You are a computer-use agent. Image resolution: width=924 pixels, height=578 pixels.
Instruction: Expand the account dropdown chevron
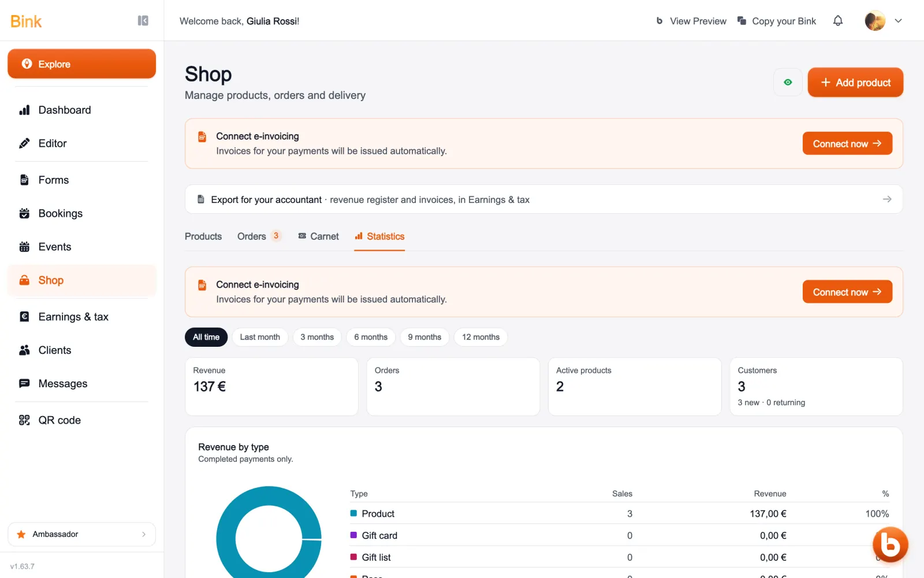(x=898, y=21)
